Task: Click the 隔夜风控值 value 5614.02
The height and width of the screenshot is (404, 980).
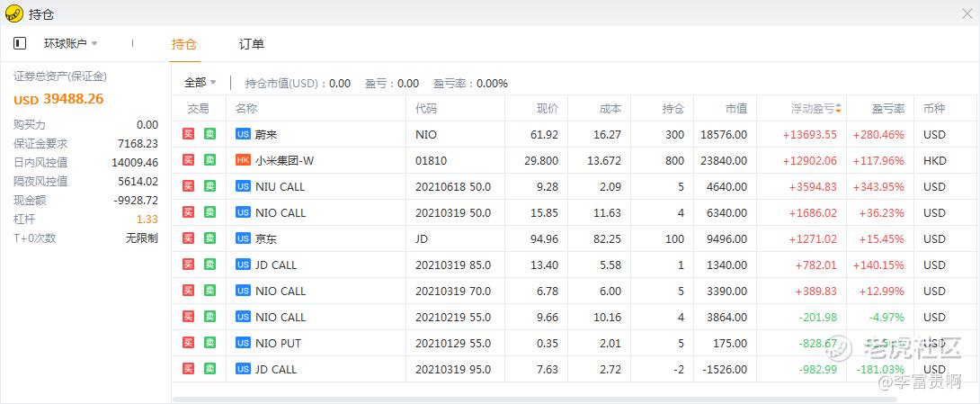Action: point(138,182)
